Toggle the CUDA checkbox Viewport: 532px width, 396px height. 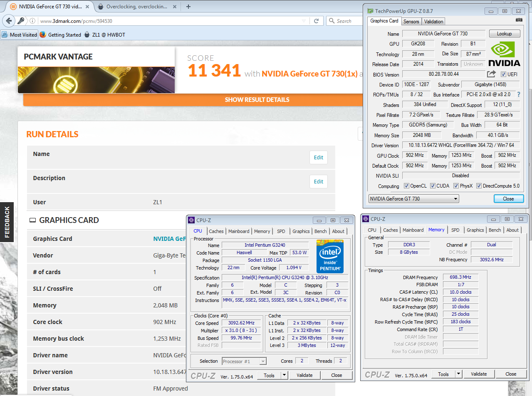click(433, 186)
